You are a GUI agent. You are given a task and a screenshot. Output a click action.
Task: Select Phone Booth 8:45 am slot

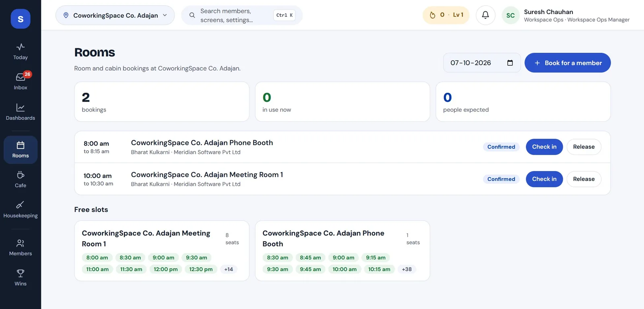click(x=310, y=258)
